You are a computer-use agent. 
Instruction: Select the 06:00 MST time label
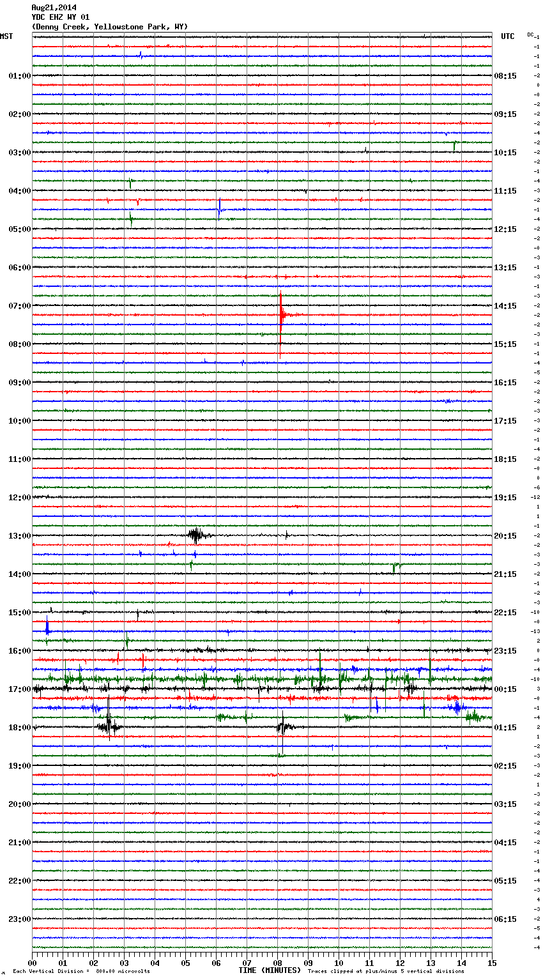click(x=19, y=268)
